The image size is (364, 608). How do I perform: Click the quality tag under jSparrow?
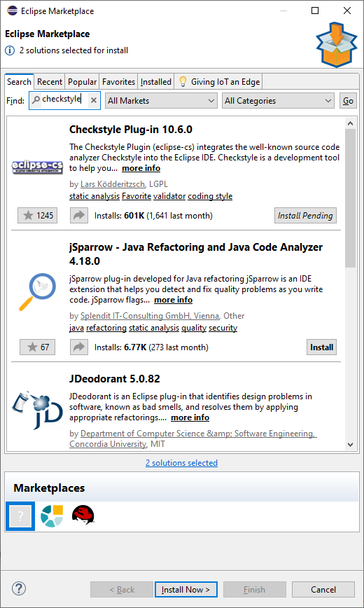point(194,328)
